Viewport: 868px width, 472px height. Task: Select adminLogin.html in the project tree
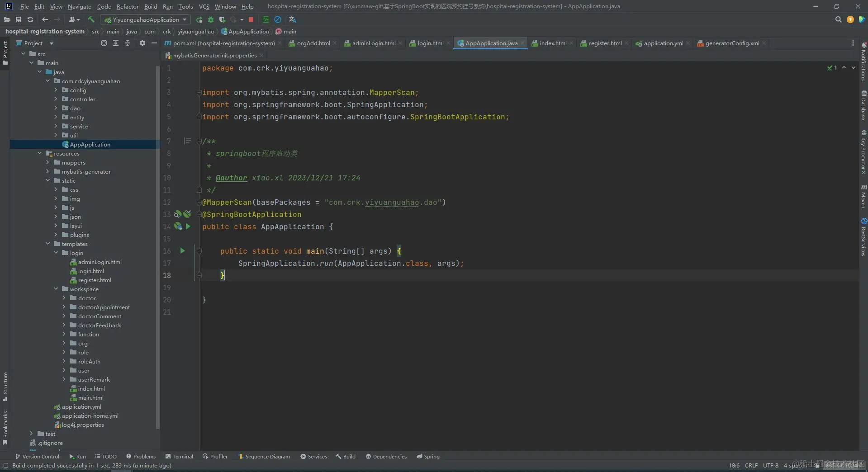100,262
